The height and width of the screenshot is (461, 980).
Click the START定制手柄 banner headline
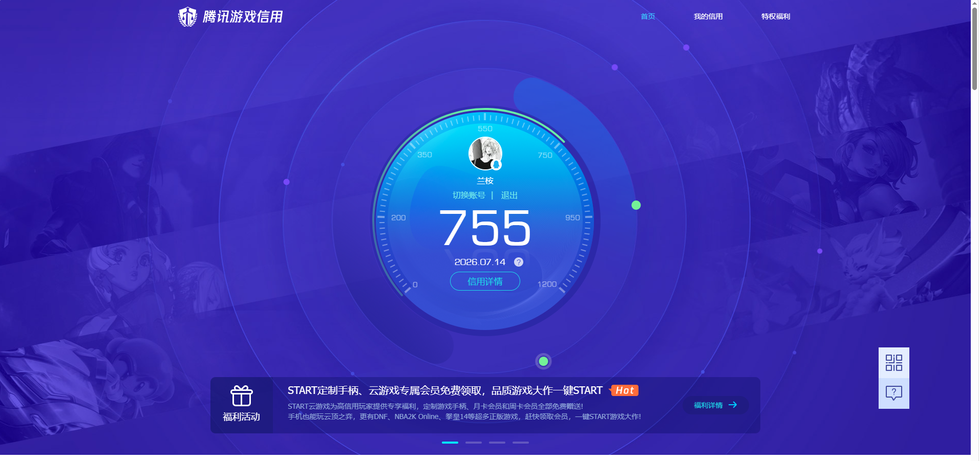click(444, 390)
